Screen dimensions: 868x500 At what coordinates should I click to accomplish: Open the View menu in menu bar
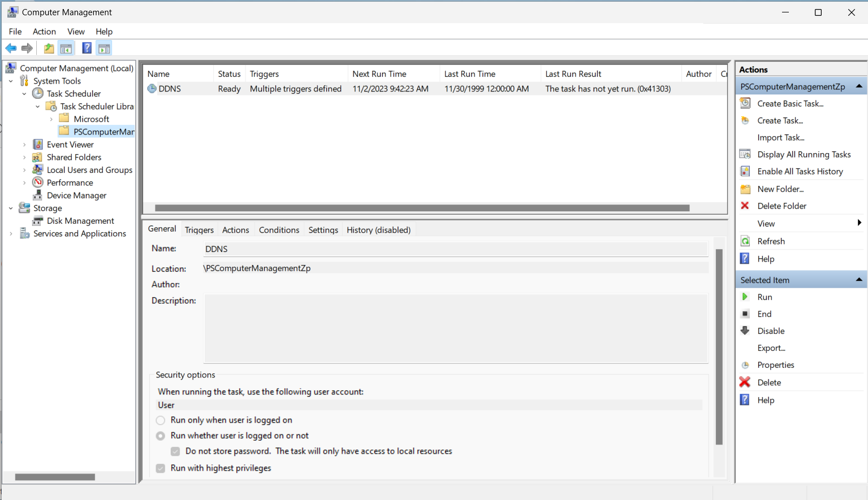pos(76,32)
